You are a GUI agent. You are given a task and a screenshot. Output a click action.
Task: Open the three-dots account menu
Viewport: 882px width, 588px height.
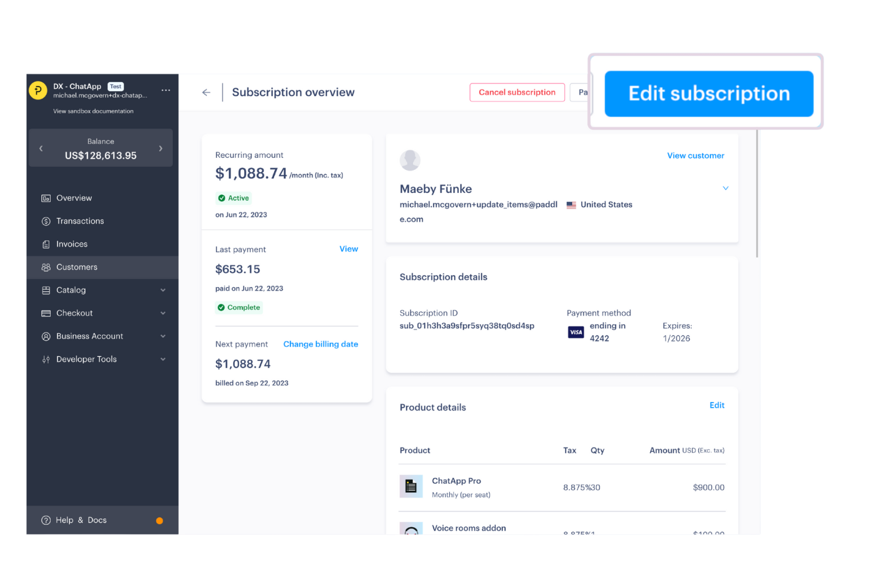click(x=166, y=91)
